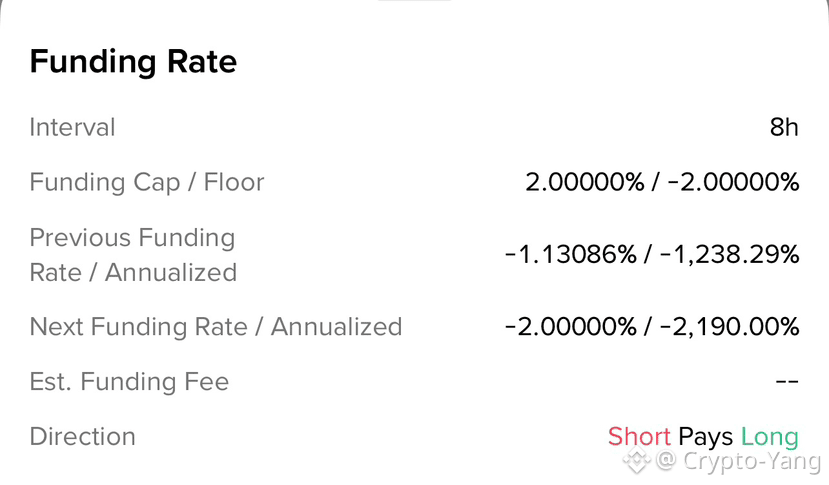The width and height of the screenshot is (829, 485).
Task: Click the Pays word in Direction row
Action: tap(706, 438)
